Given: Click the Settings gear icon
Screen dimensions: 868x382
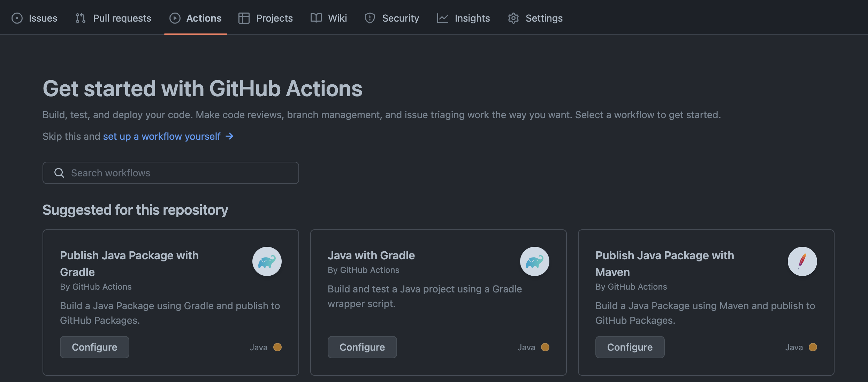Looking at the screenshot, I should pyautogui.click(x=513, y=18).
